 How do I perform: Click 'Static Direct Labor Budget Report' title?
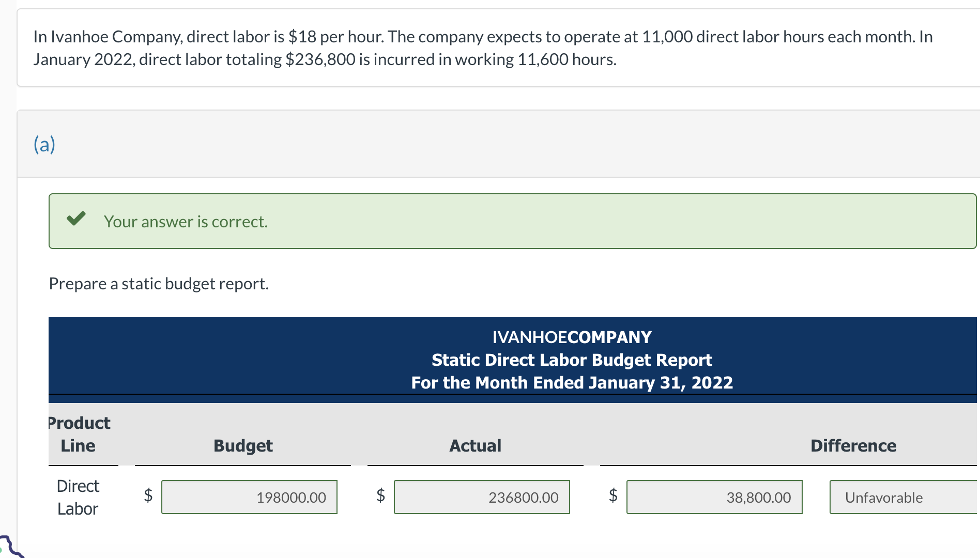[x=572, y=360]
